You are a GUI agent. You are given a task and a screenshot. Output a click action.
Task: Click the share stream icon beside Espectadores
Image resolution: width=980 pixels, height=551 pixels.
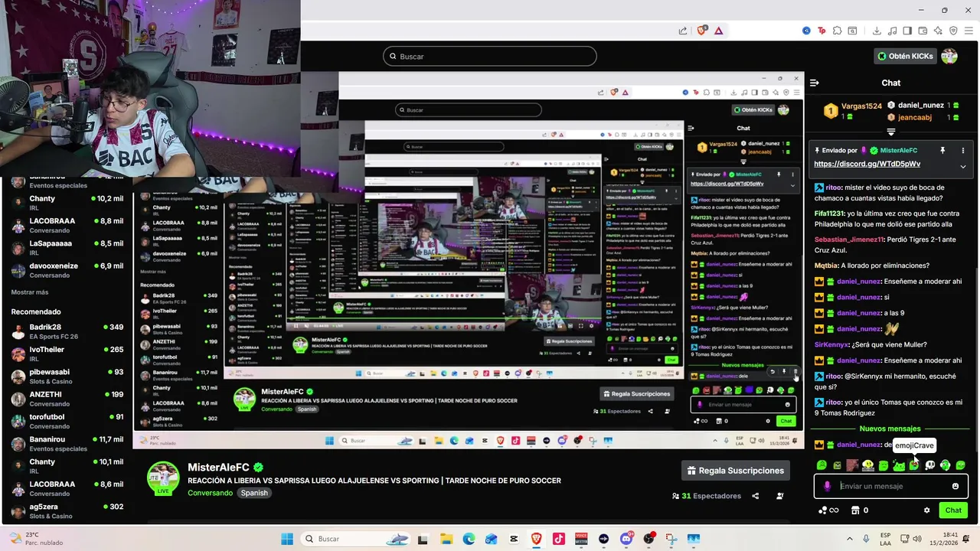point(756,496)
